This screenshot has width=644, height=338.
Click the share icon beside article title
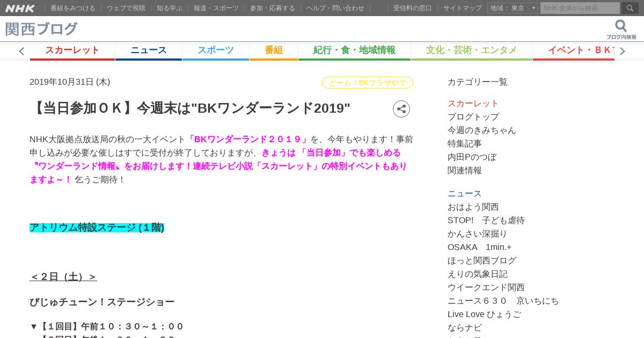401,109
